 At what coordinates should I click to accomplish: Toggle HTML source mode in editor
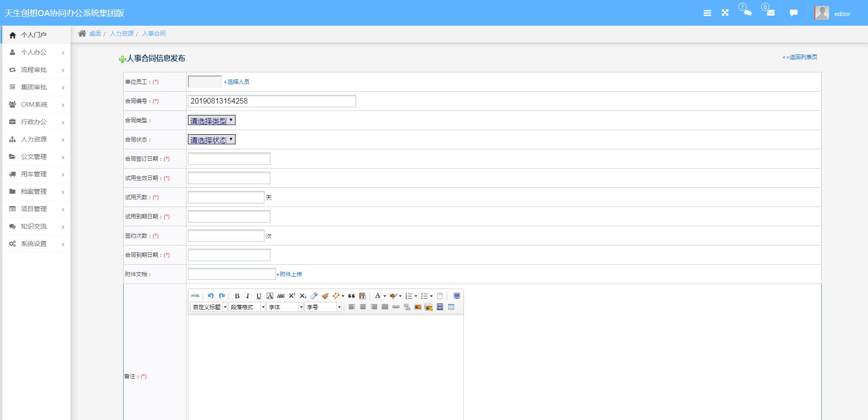point(196,296)
